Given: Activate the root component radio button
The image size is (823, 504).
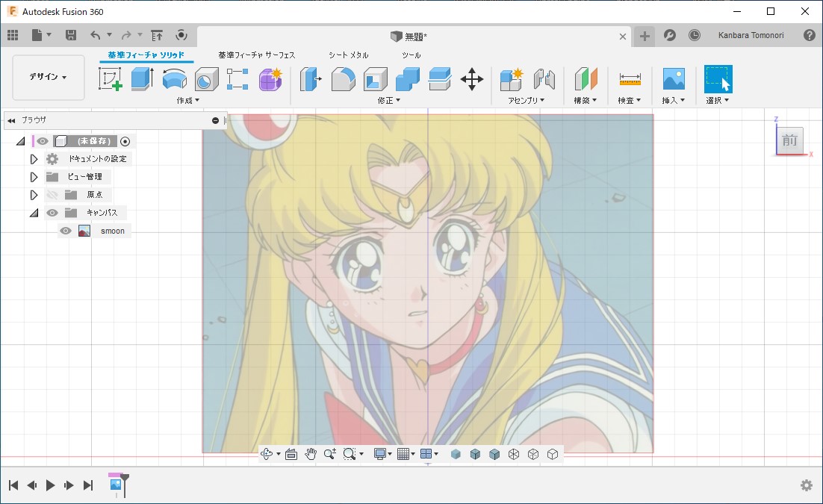Looking at the screenshot, I should [x=125, y=141].
